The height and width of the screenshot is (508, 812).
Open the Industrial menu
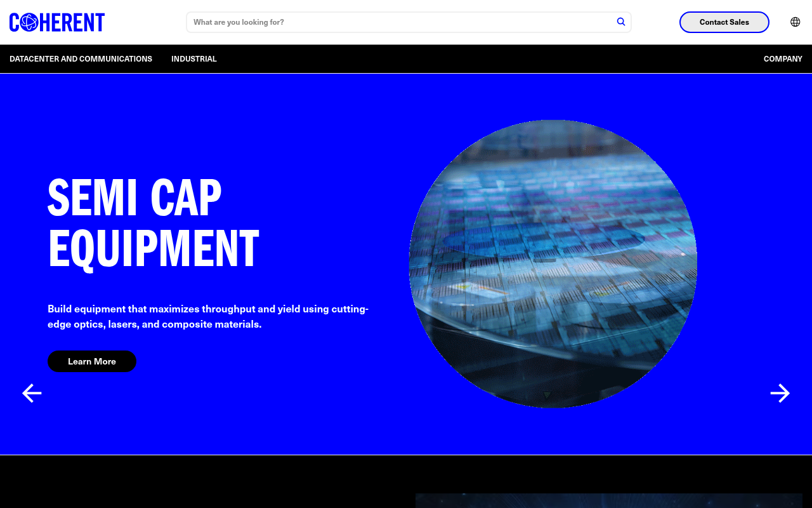[x=194, y=59]
